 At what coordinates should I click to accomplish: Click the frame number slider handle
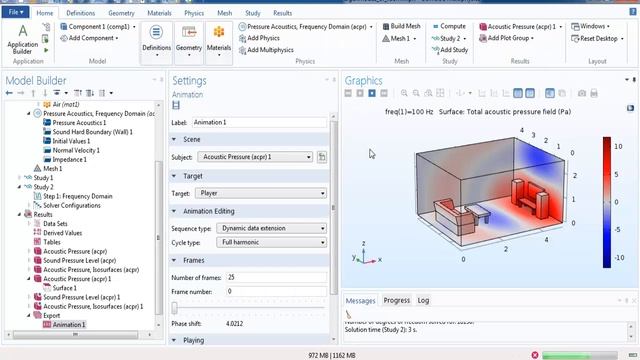175,308
